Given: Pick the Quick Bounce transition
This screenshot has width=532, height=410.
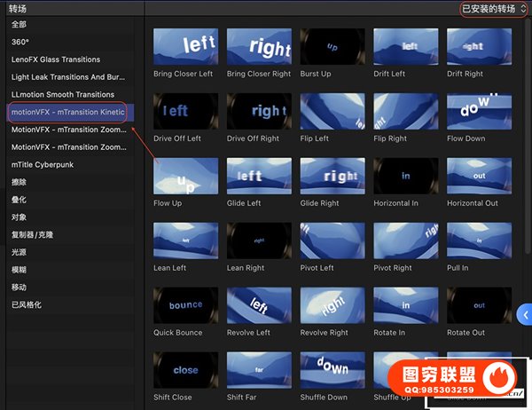Looking at the screenshot, I should (x=186, y=306).
